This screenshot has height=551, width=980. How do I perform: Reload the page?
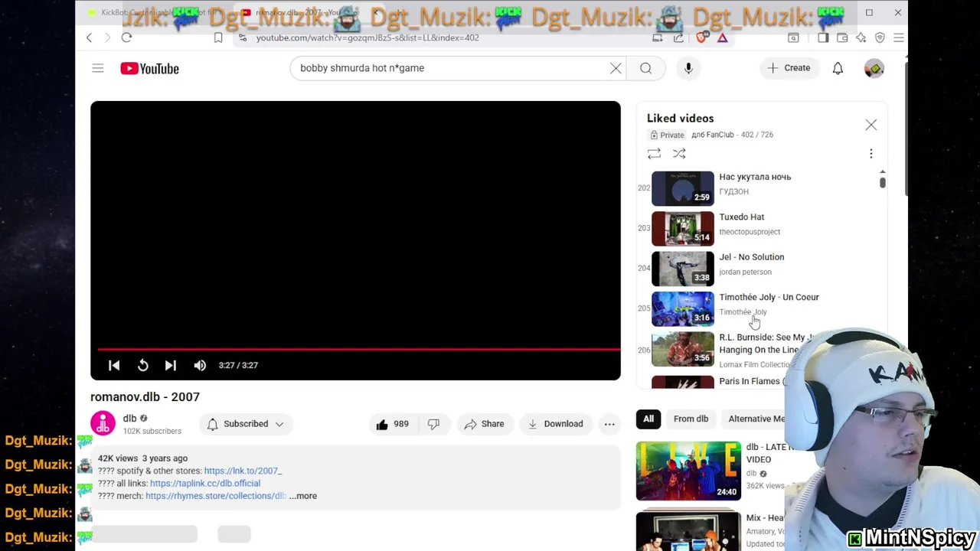click(126, 37)
